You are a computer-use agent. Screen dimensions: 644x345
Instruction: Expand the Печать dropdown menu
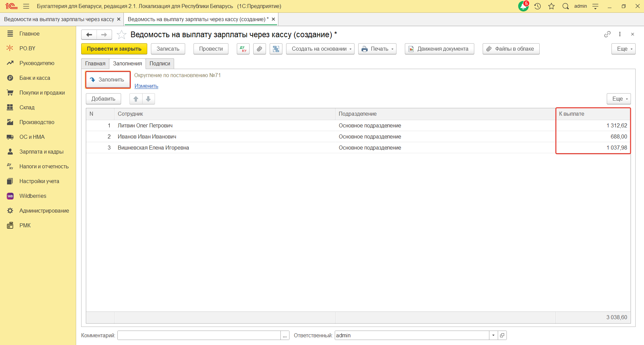click(x=377, y=49)
